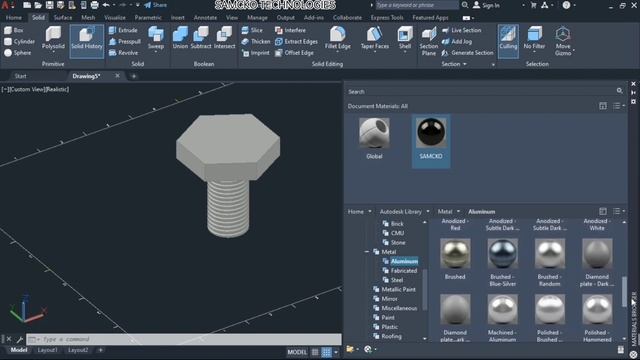Open the Mesh ribbon tab
Image resolution: width=640 pixels, height=360 pixels.
coord(88,18)
